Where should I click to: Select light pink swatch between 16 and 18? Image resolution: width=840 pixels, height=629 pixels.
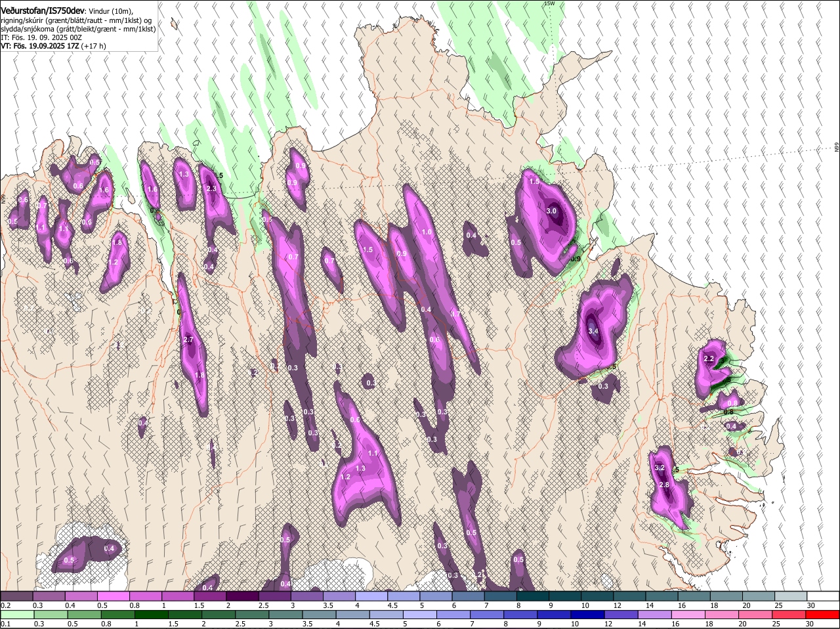688,615
